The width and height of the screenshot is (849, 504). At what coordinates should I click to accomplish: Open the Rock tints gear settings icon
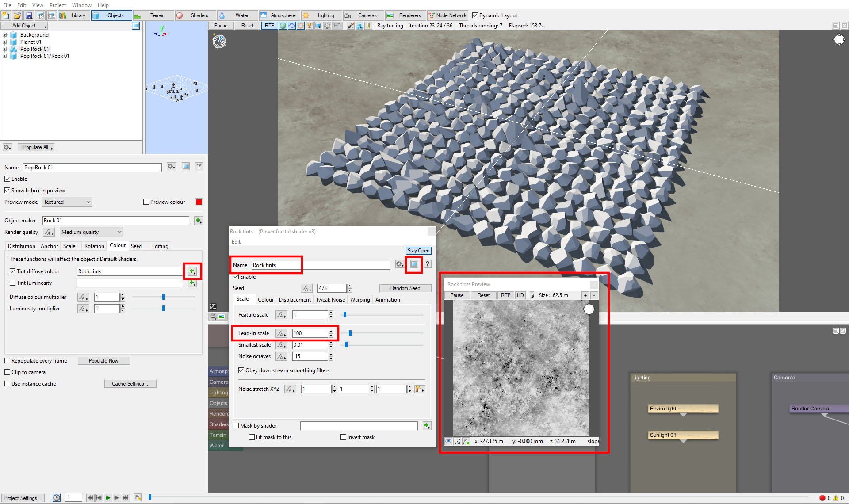tap(400, 264)
